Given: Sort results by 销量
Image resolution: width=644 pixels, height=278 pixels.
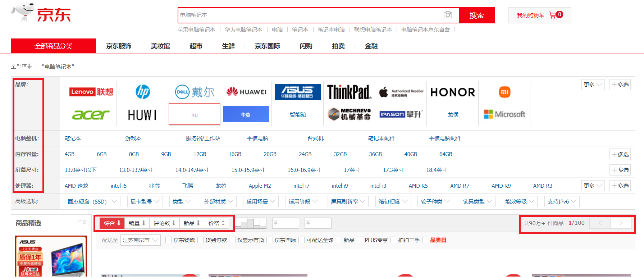Looking at the screenshot, I should 137,223.
